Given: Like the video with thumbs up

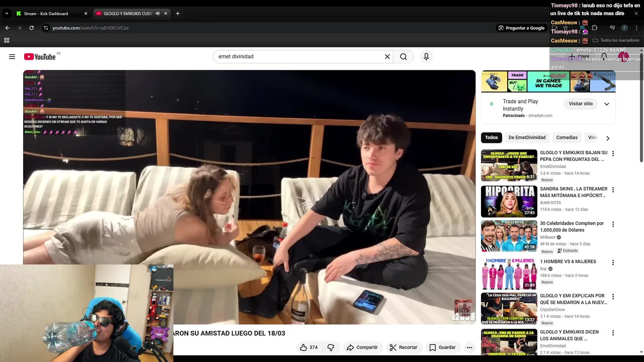Looking at the screenshot, I should (x=308, y=347).
